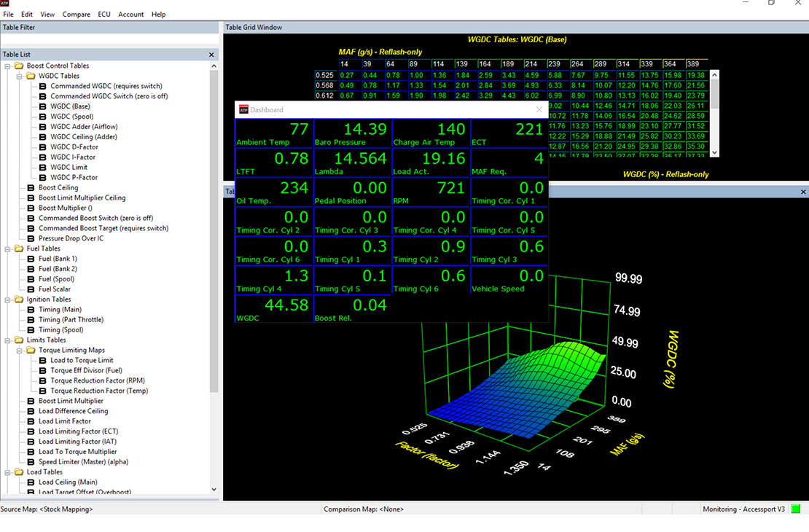Click the table icon beside Commanded WGDC (requires switch)
809x532 pixels.
pyautogui.click(x=43, y=86)
